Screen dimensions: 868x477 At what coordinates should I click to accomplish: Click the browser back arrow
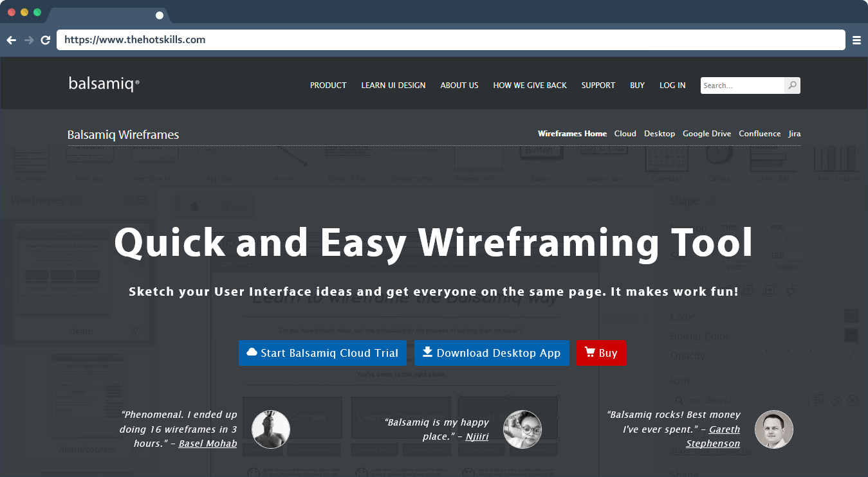tap(12, 40)
